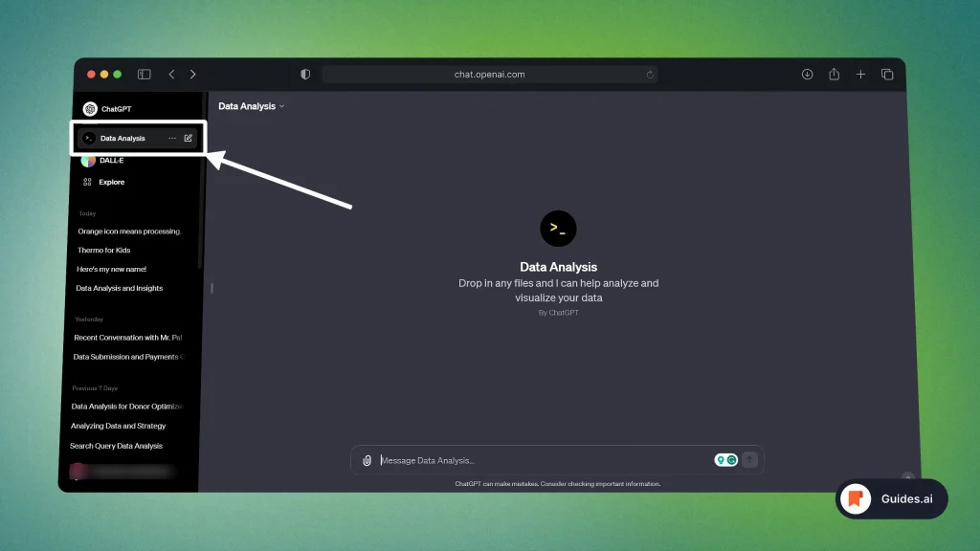This screenshot has width=980, height=551.
Task: Click the 'Yesterday' section label
Action: [x=89, y=320]
